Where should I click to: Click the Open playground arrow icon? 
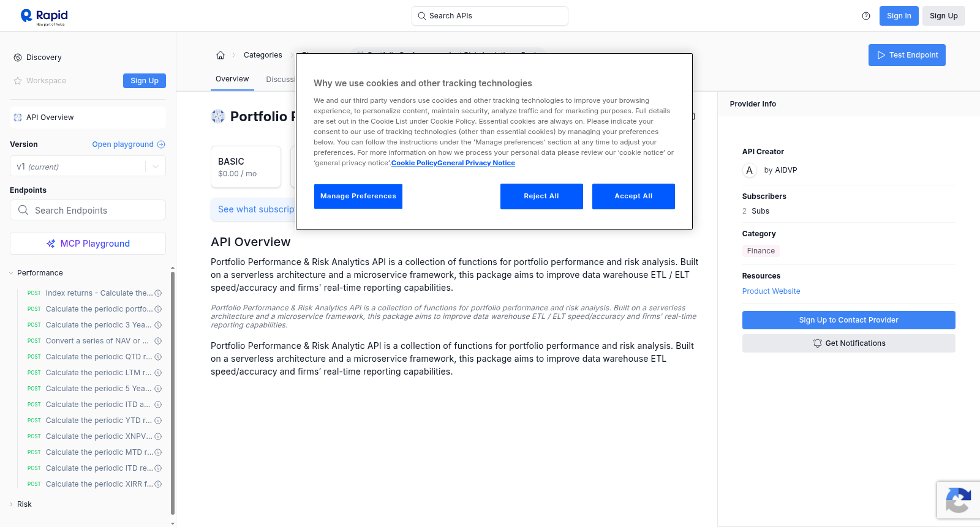pyautogui.click(x=161, y=144)
